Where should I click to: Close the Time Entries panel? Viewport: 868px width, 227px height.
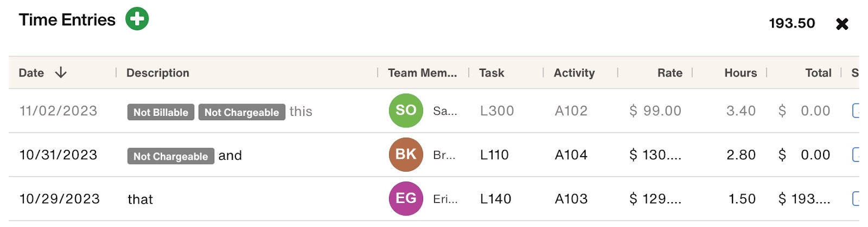pyautogui.click(x=842, y=24)
